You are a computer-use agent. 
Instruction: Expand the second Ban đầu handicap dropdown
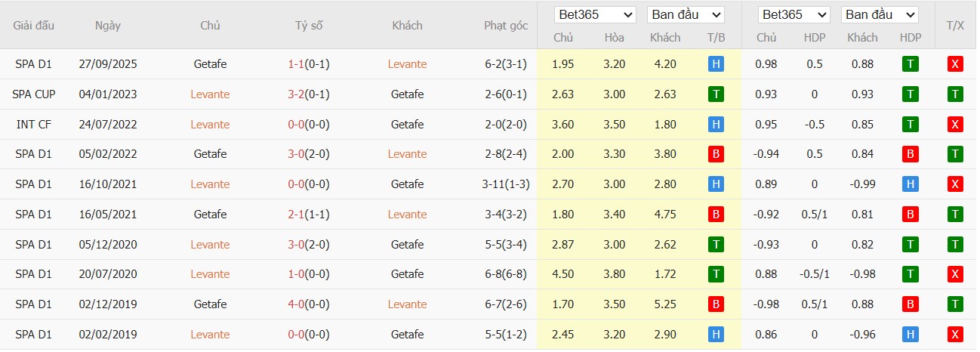(x=880, y=14)
